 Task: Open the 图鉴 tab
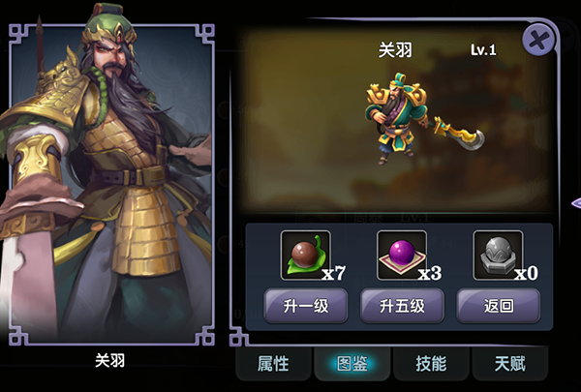tap(352, 364)
